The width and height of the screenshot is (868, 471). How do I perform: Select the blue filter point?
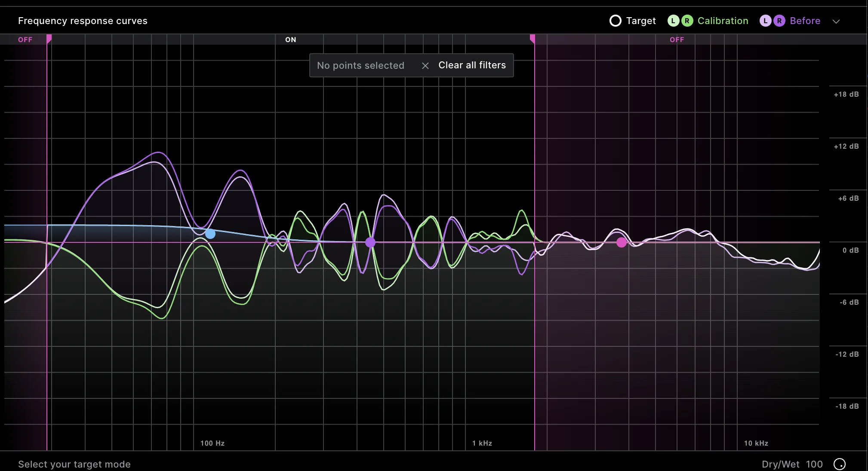(210, 234)
